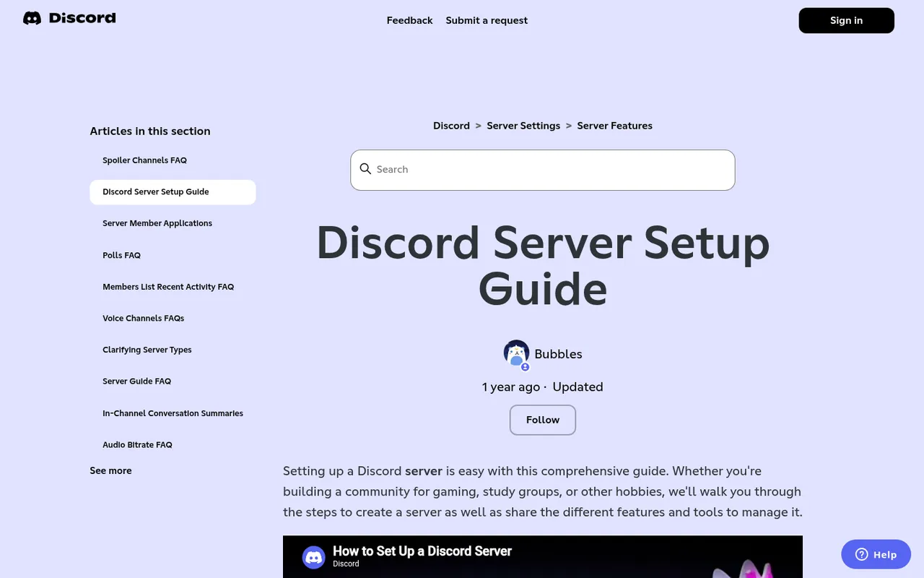Click Bubbles author avatar
This screenshot has width=924, height=578.
(516, 353)
